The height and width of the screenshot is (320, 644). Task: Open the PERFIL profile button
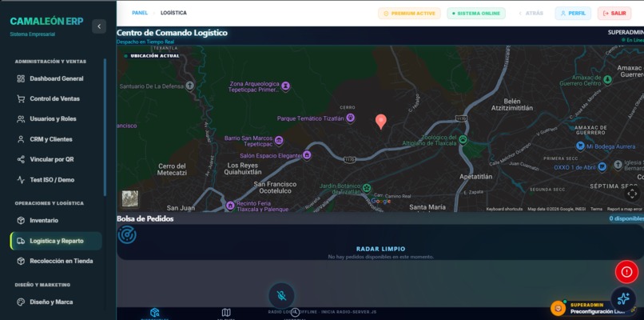coord(573,13)
